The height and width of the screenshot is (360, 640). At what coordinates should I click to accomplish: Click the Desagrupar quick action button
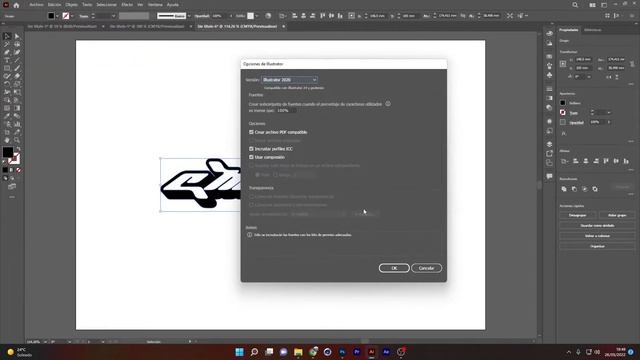pyautogui.click(x=578, y=215)
